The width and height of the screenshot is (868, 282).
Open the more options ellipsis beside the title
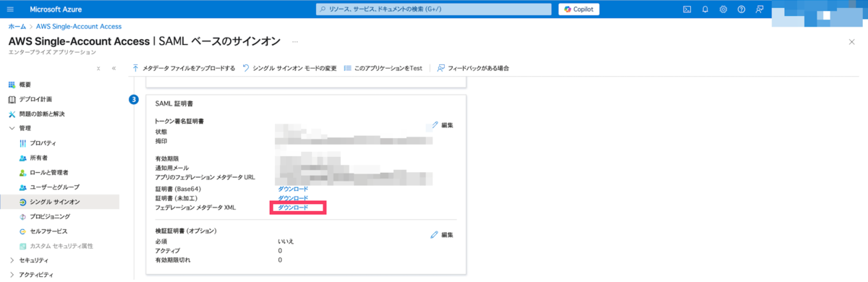(x=294, y=41)
